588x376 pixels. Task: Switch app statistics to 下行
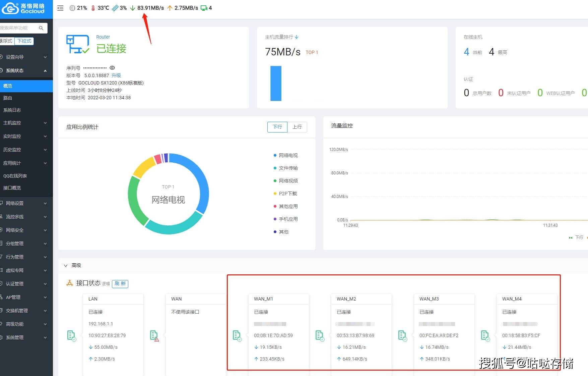pyautogui.click(x=277, y=127)
